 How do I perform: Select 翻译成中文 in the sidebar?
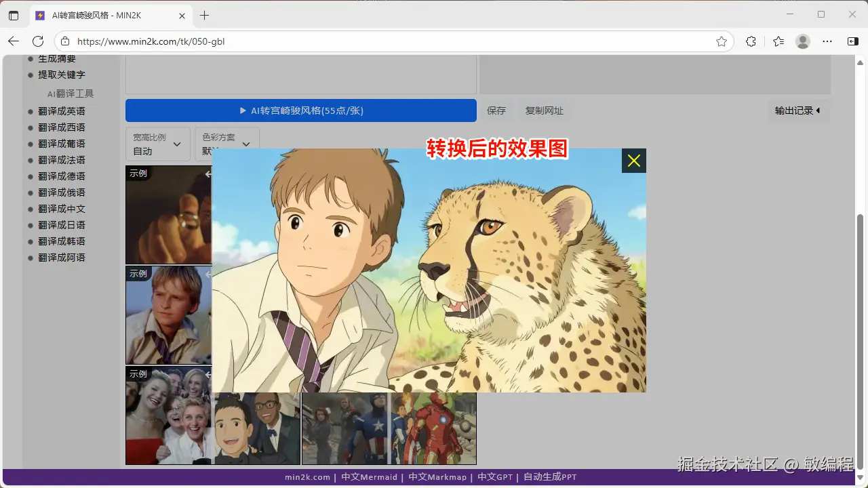(x=61, y=209)
